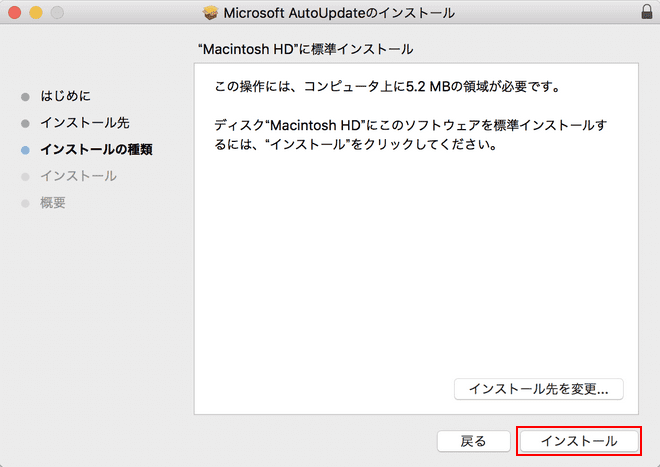Select the 概要 step in sidebar
This screenshot has width=660, height=467.
pos(53,203)
